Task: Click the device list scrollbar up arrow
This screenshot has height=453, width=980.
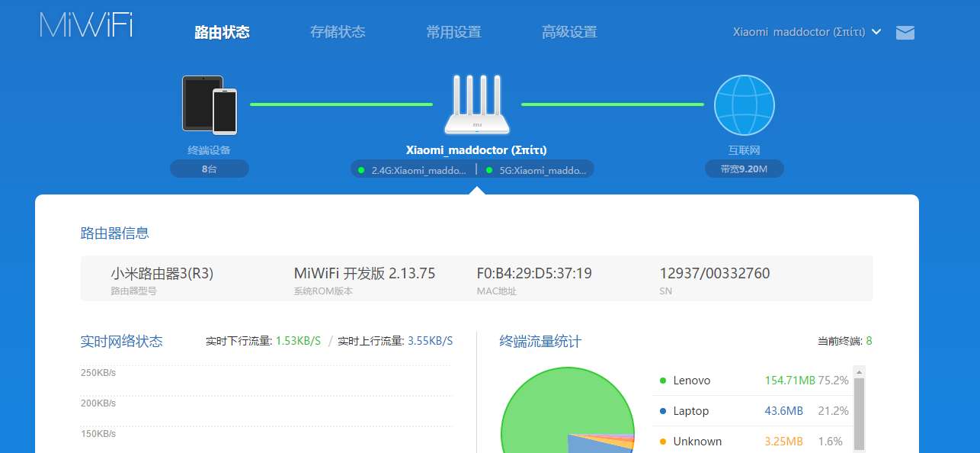Action: pyautogui.click(x=859, y=372)
